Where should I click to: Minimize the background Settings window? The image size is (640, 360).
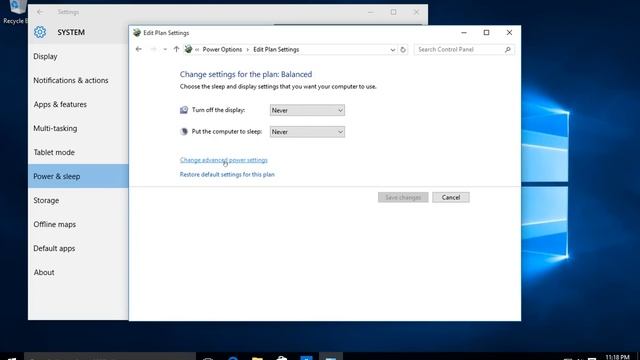pyautogui.click(x=371, y=12)
